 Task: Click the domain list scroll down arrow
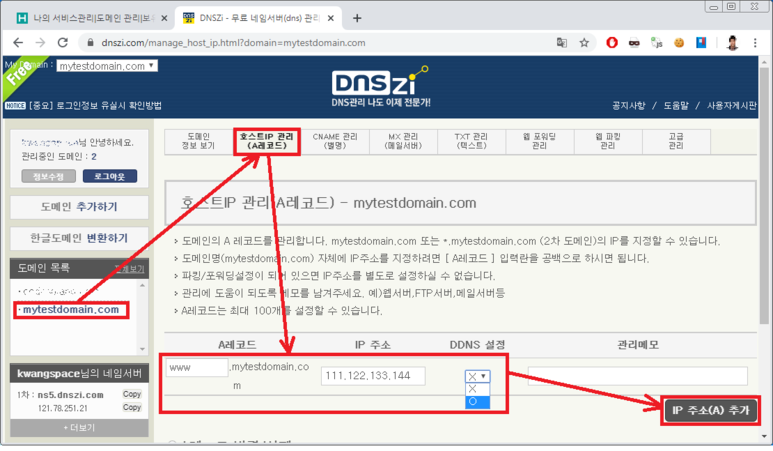142,349
